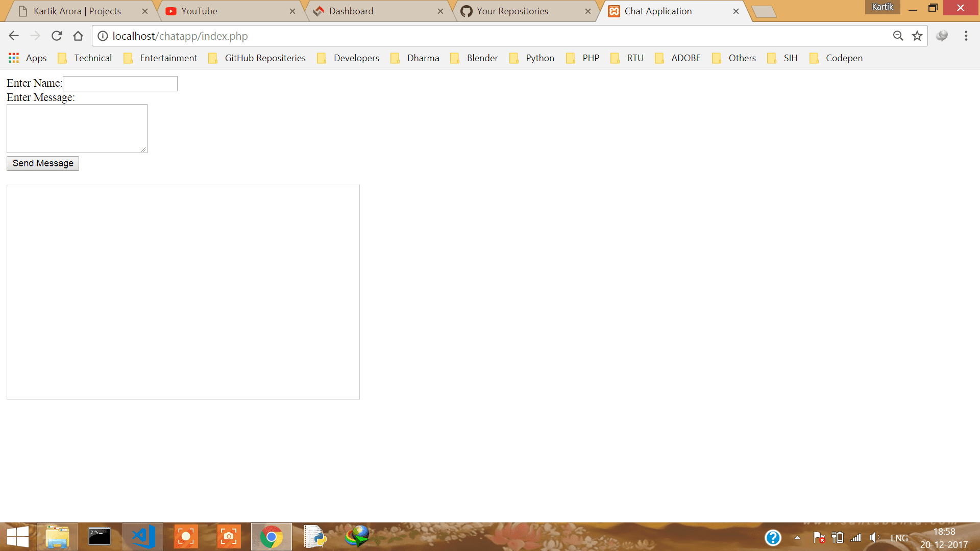The image size is (980, 551).
Task: Open the Technical bookmarks folder
Action: pyautogui.click(x=85, y=58)
